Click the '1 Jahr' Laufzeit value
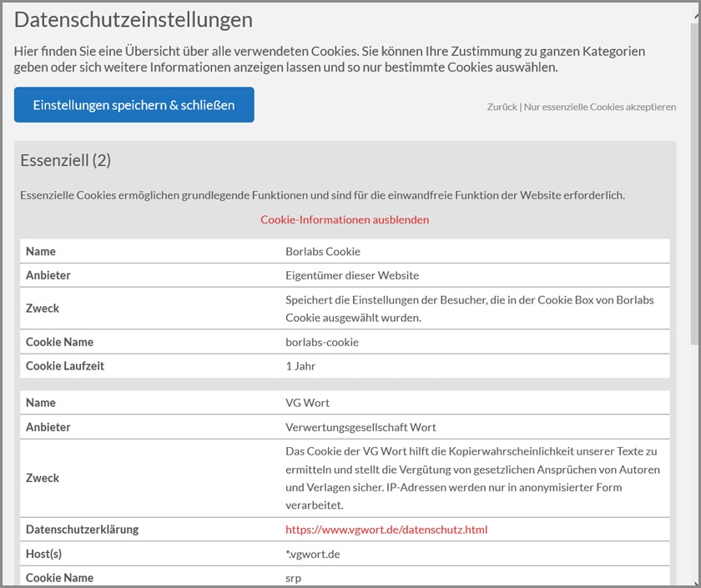This screenshot has height=588, width=701. pyautogui.click(x=300, y=365)
